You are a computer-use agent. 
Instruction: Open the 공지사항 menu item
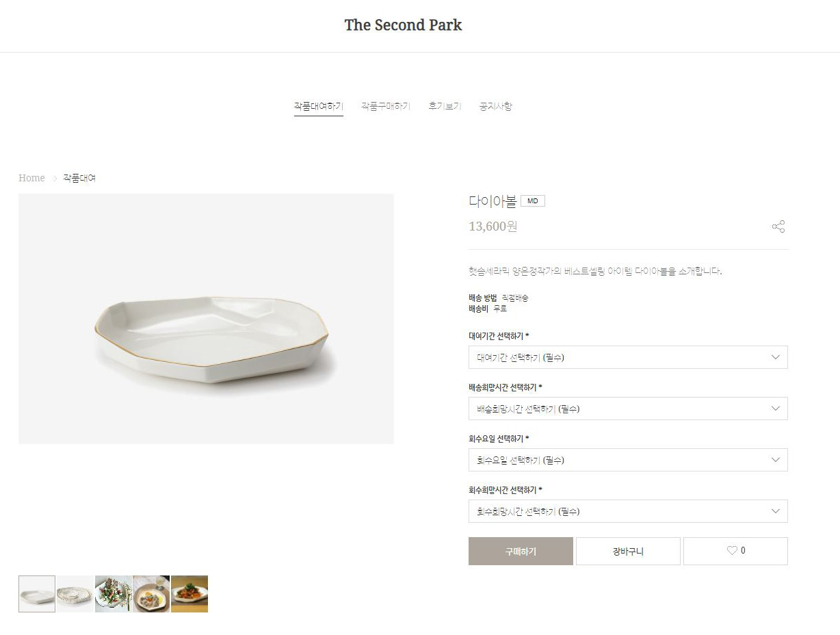click(495, 106)
